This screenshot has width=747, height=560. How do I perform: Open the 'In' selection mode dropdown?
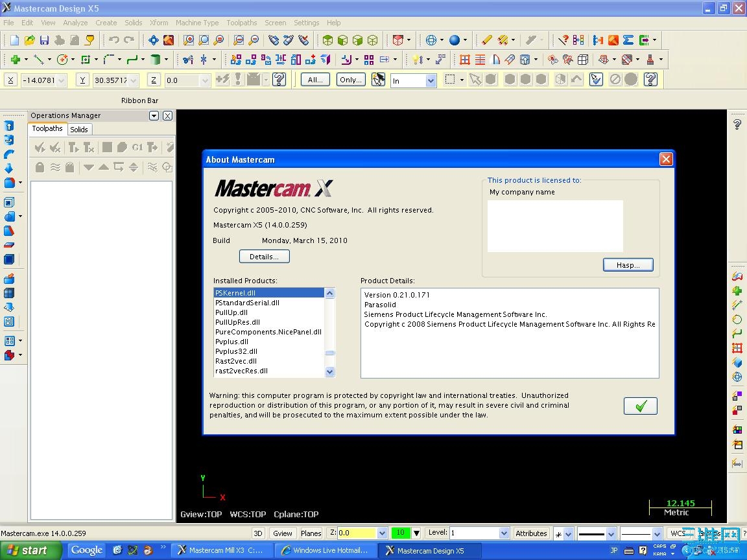(431, 81)
